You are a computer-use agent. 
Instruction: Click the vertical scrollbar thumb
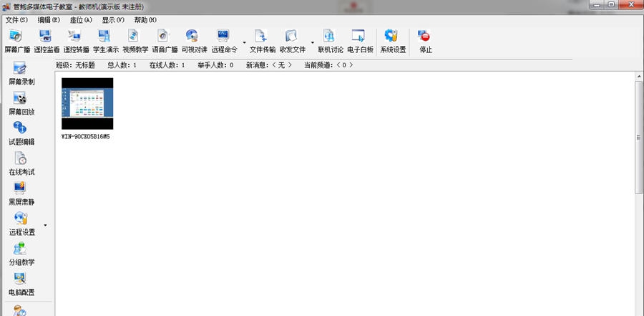pos(639,137)
